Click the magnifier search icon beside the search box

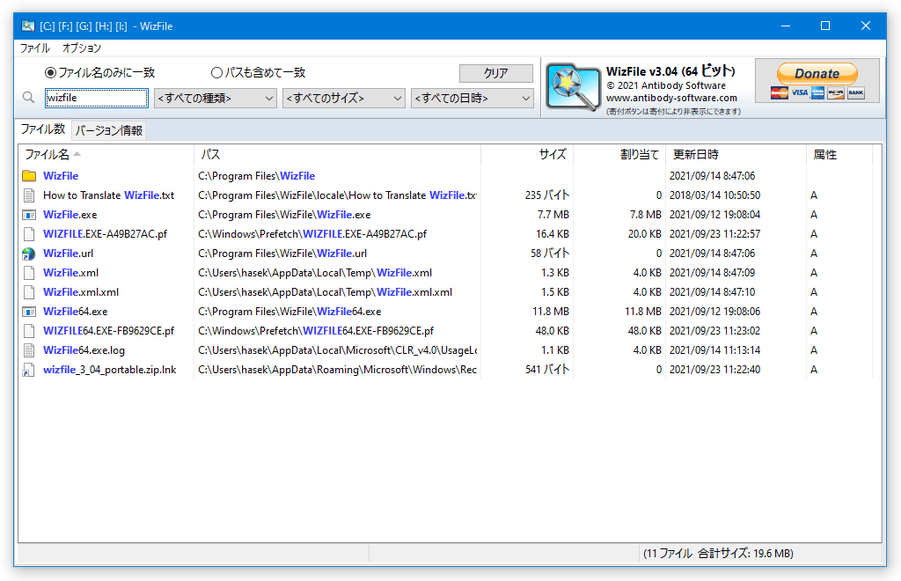point(28,97)
